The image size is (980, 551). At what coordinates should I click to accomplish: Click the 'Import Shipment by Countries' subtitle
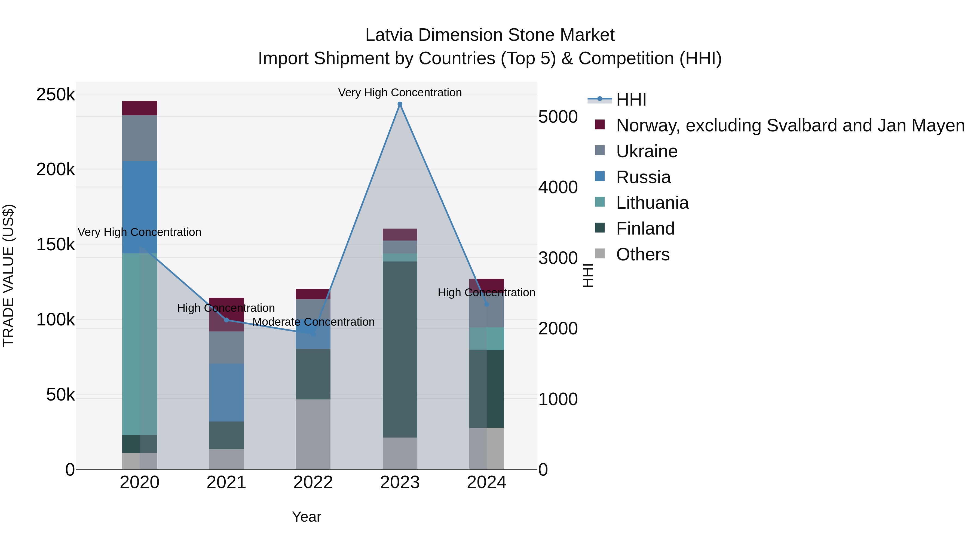pos(490,59)
